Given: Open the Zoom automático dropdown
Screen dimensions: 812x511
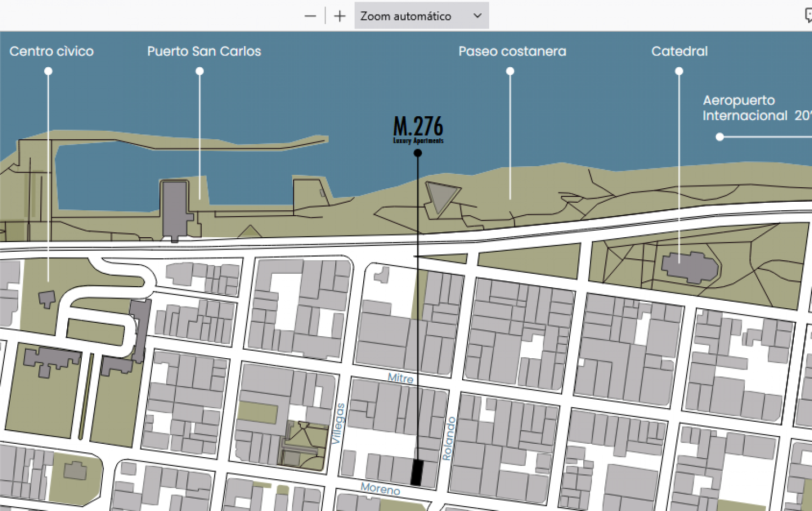Looking at the screenshot, I should click(421, 16).
